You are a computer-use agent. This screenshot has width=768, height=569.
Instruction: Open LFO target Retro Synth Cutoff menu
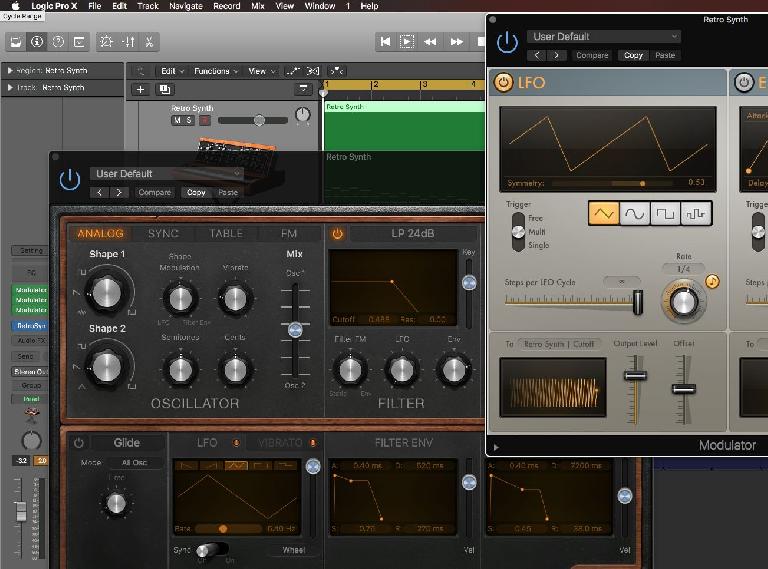point(559,344)
